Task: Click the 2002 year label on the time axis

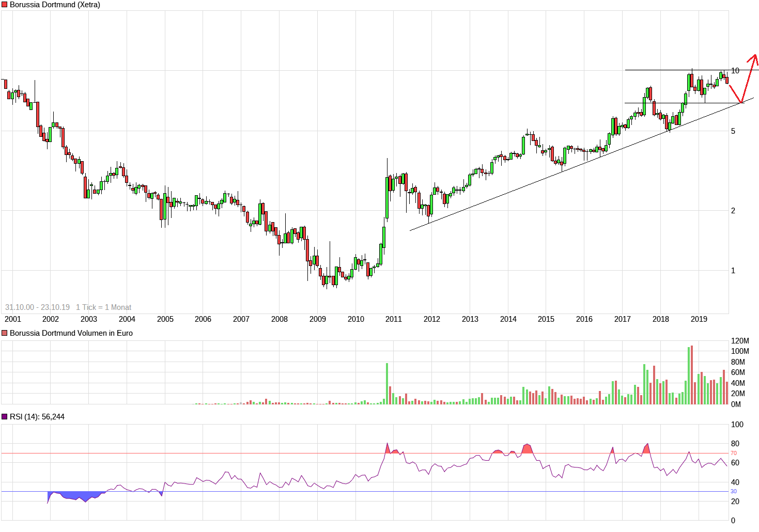Action: pyautogui.click(x=51, y=319)
